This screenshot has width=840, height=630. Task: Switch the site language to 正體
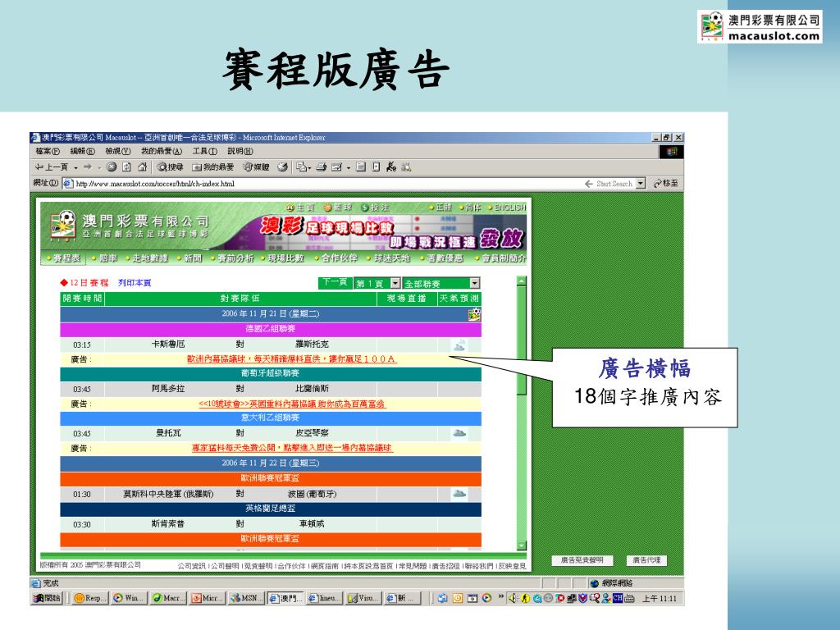pyautogui.click(x=441, y=208)
